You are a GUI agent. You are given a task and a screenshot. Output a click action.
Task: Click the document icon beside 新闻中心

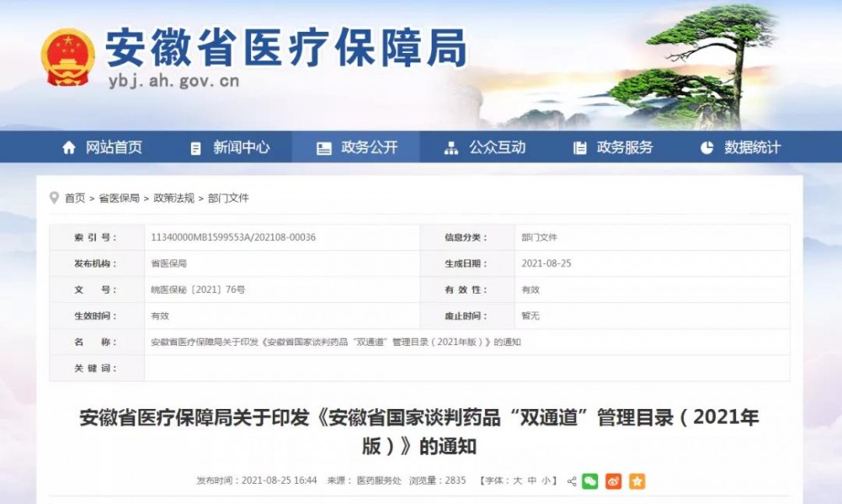click(195, 148)
